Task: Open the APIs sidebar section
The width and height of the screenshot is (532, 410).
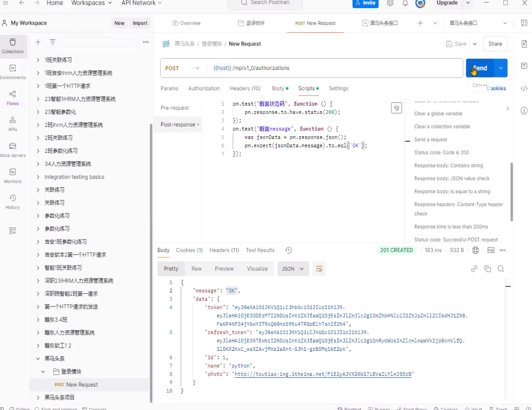Action: click(x=13, y=124)
